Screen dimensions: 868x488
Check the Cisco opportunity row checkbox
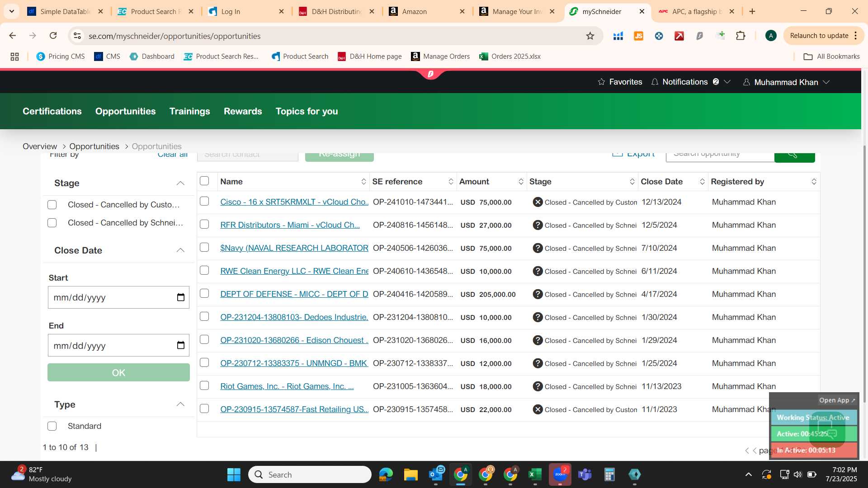click(x=204, y=201)
